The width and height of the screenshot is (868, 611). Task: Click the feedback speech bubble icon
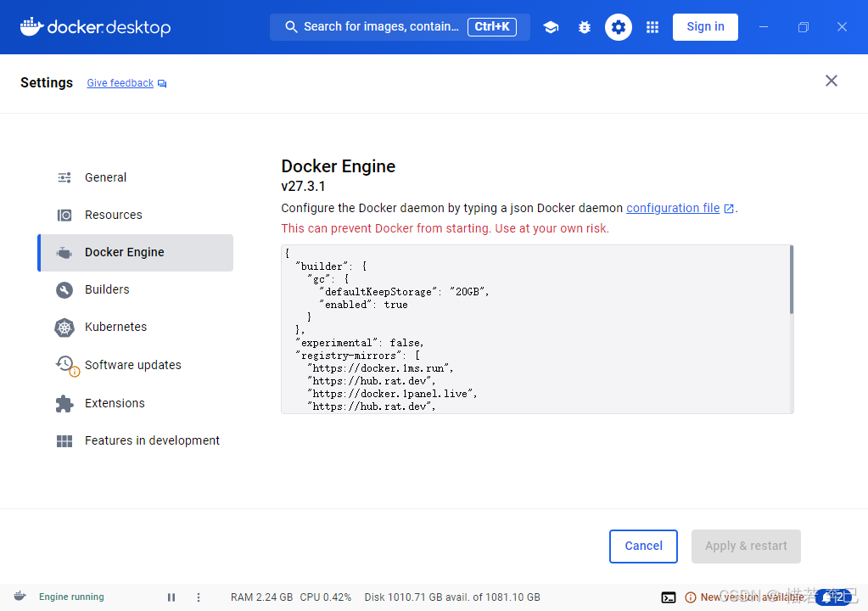pos(162,83)
